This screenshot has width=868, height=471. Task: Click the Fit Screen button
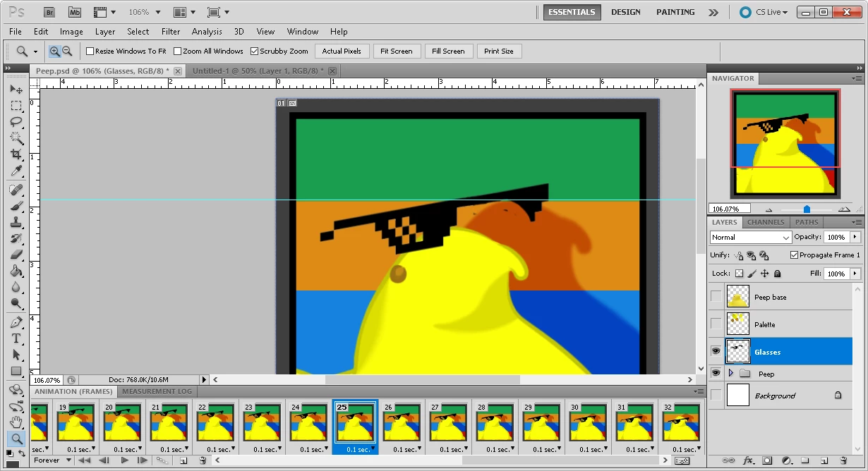coord(396,51)
